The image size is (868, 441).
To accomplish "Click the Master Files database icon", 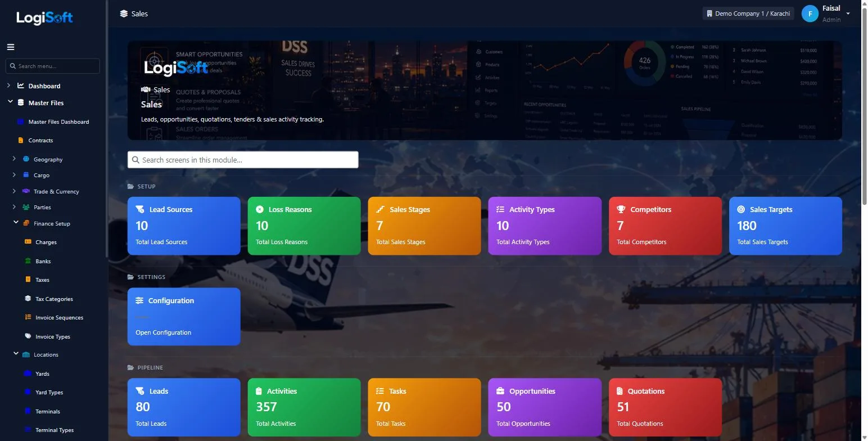I will tap(21, 103).
